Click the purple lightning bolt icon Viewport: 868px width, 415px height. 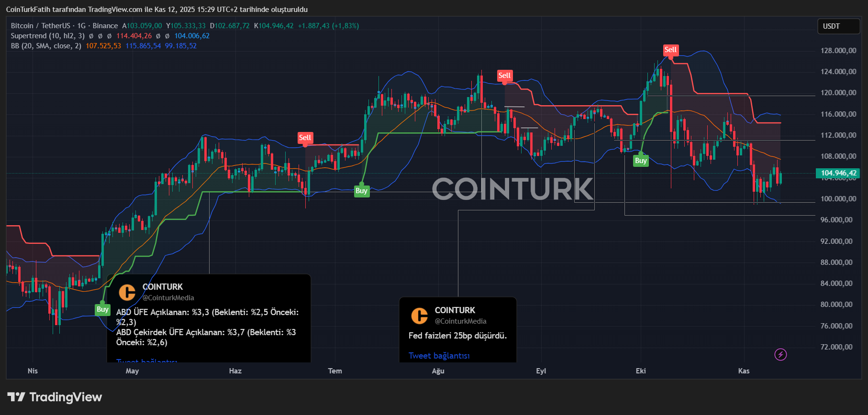pyautogui.click(x=780, y=355)
